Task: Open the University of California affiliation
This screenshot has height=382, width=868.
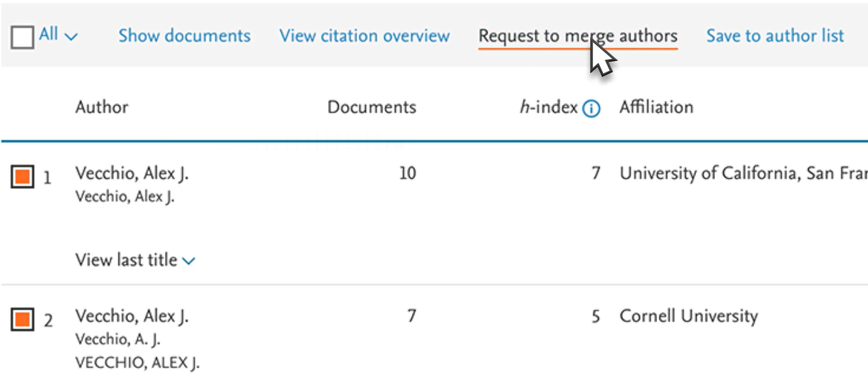Action: 743,173
